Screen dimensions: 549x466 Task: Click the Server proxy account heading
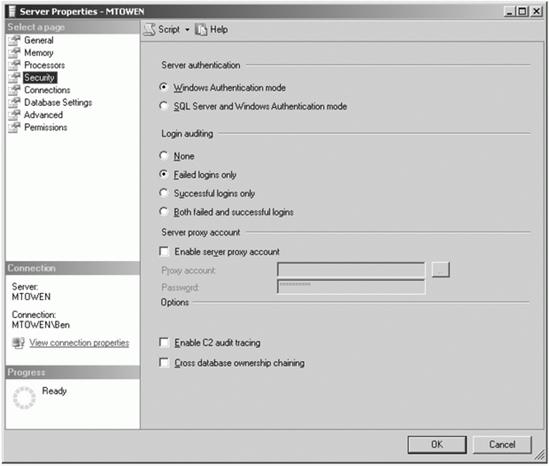tap(201, 232)
